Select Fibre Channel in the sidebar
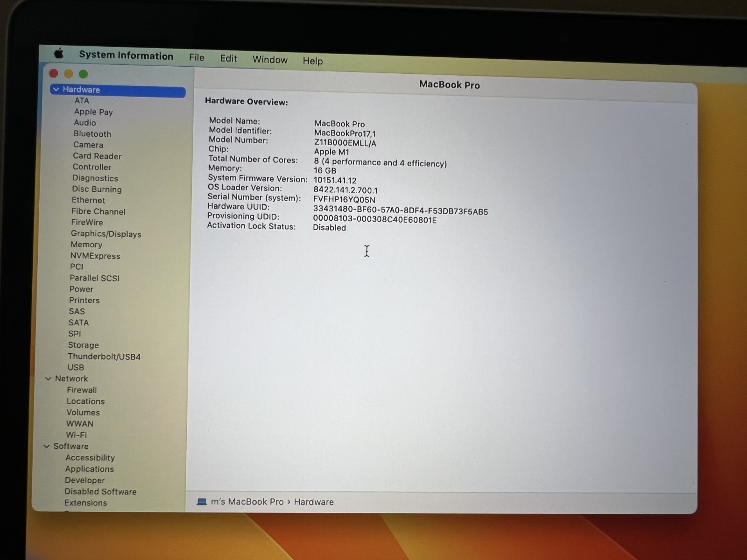747x560 pixels. point(99,211)
